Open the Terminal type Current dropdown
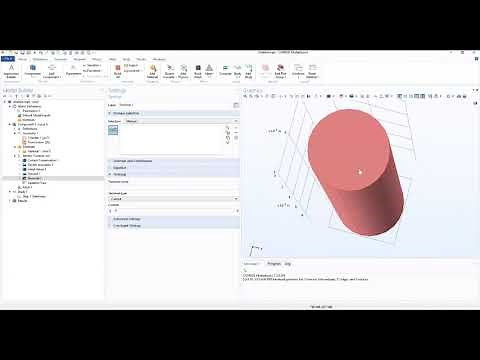 (x=174, y=199)
